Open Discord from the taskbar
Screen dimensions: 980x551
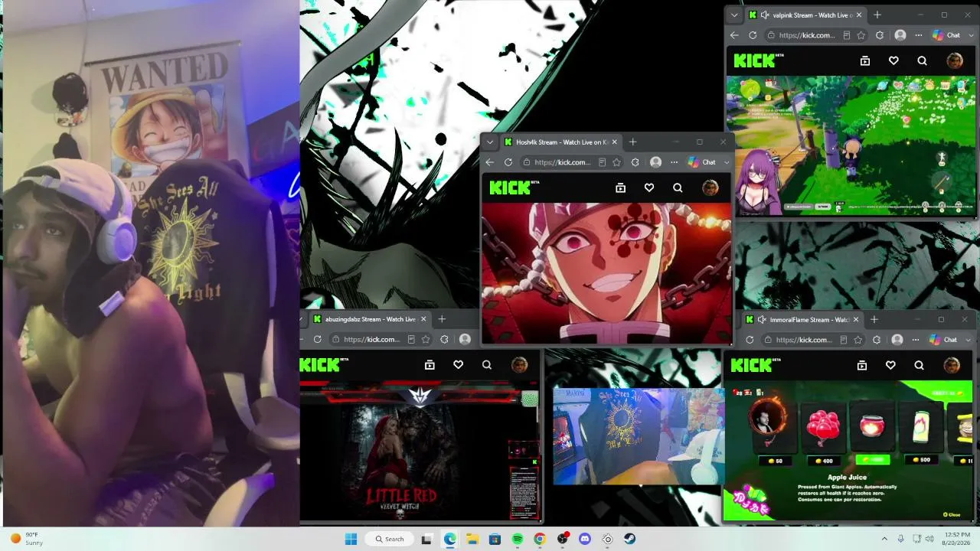coord(585,539)
